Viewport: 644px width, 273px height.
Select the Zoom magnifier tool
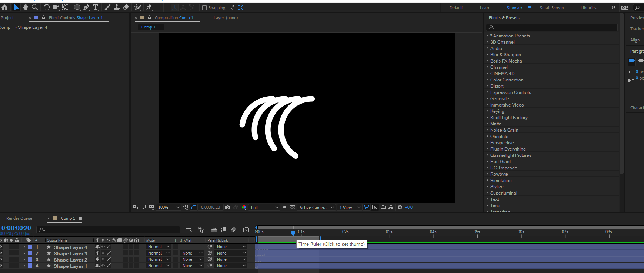(x=35, y=7)
